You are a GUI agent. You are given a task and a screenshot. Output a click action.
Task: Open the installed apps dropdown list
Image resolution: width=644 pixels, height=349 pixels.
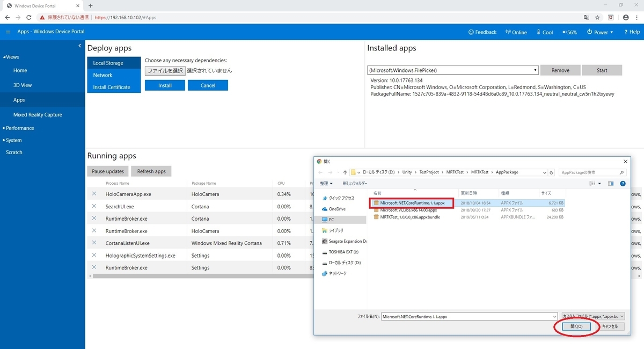[452, 70]
